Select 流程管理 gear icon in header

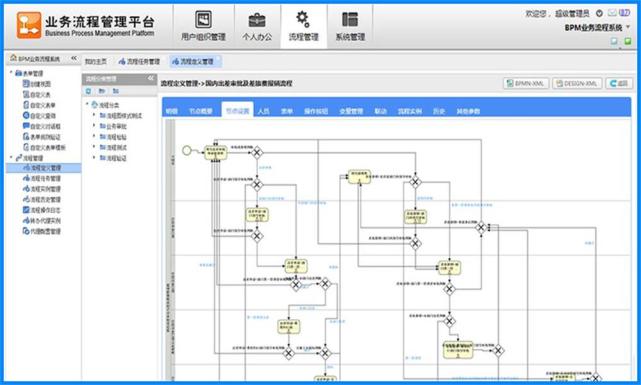click(x=303, y=19)
